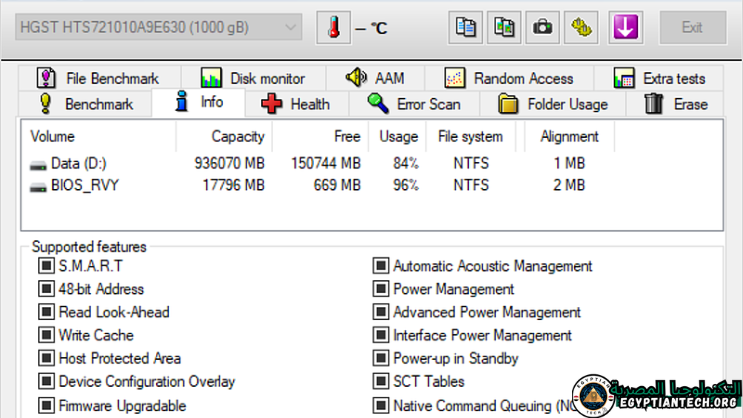The width and height of the screenshot is (743, 418).
Task: Save screenshot with the camera icon
Action: [542, 27]
